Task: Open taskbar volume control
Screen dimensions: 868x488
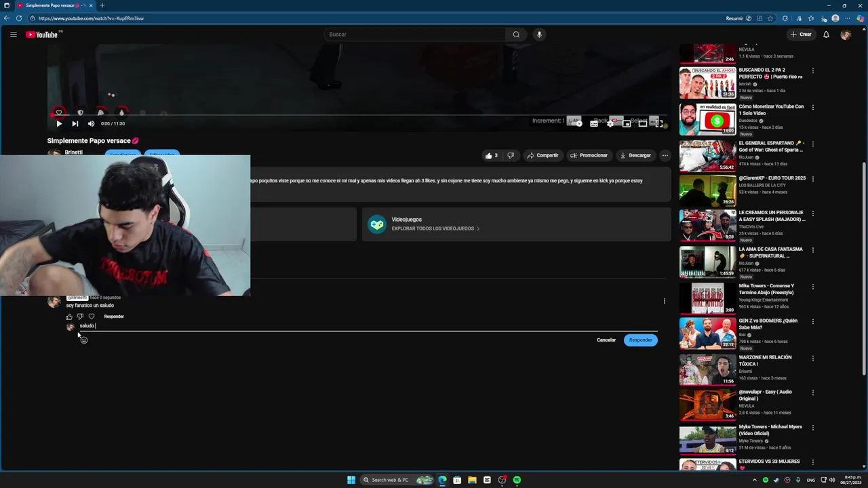Action: click(x=833, y=480)
